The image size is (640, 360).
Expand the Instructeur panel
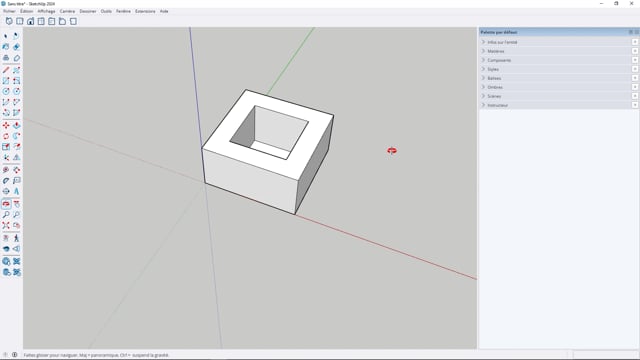coord(558,105)
